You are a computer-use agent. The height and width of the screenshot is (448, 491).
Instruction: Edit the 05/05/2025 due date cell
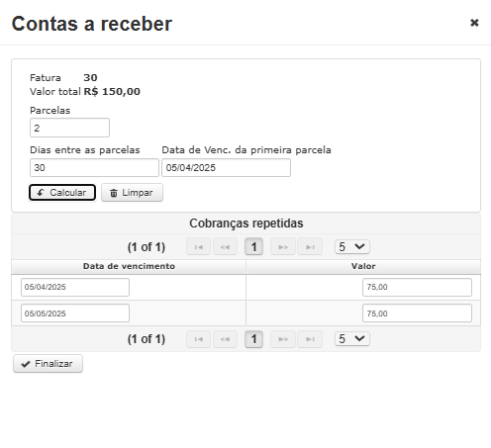[75, 314]
